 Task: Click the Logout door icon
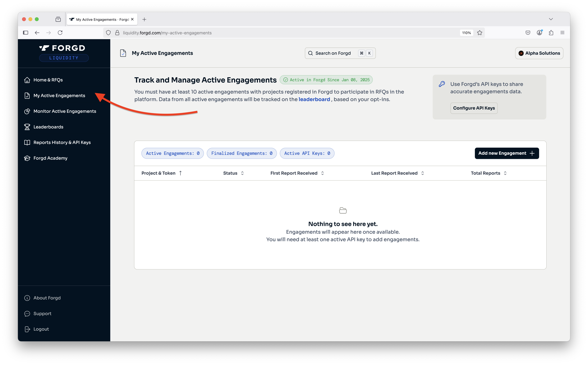(x=27, y=329)
